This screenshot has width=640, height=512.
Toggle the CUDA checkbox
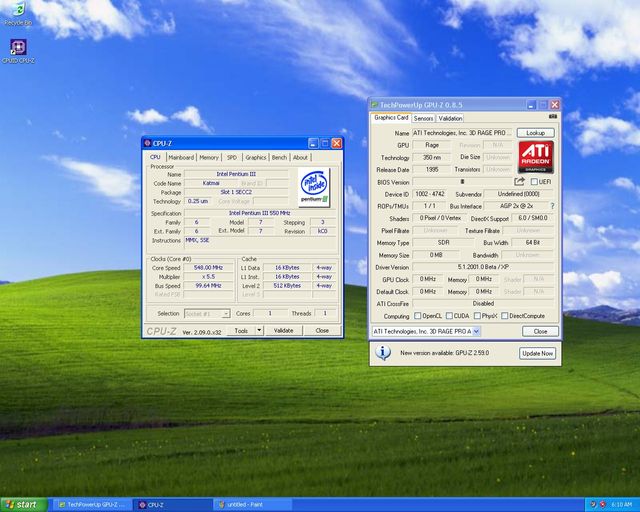[x=449, y=316]
